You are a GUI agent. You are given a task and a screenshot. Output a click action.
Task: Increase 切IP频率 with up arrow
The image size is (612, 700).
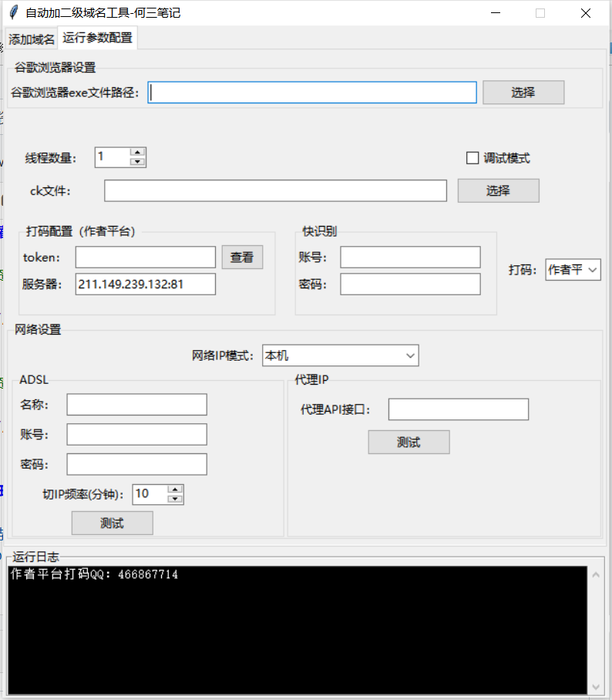click(x=175, y=490)
